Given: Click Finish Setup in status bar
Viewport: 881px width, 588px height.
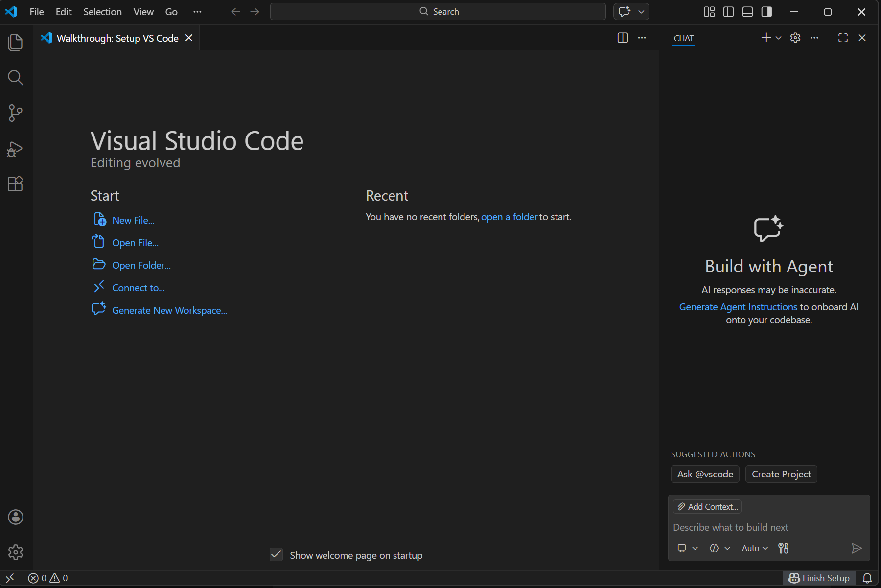Looking at the screenshot, I should tap(819, 578).
